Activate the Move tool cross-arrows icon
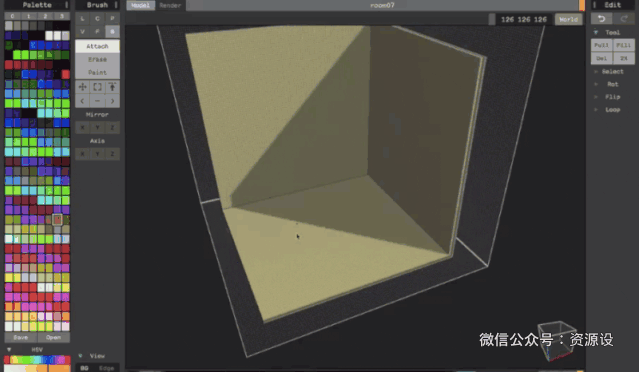 click(82, 87)
